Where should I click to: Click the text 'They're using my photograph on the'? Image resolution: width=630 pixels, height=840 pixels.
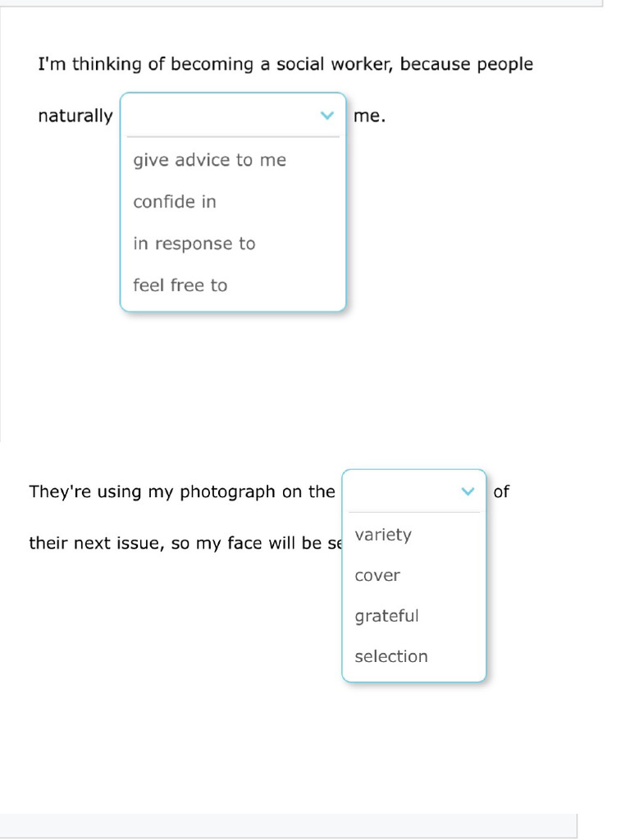[x=182, y=491]
